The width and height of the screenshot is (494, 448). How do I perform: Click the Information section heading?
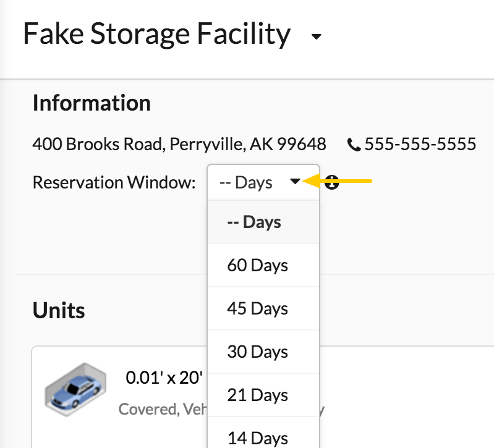(x=92, y=103)
